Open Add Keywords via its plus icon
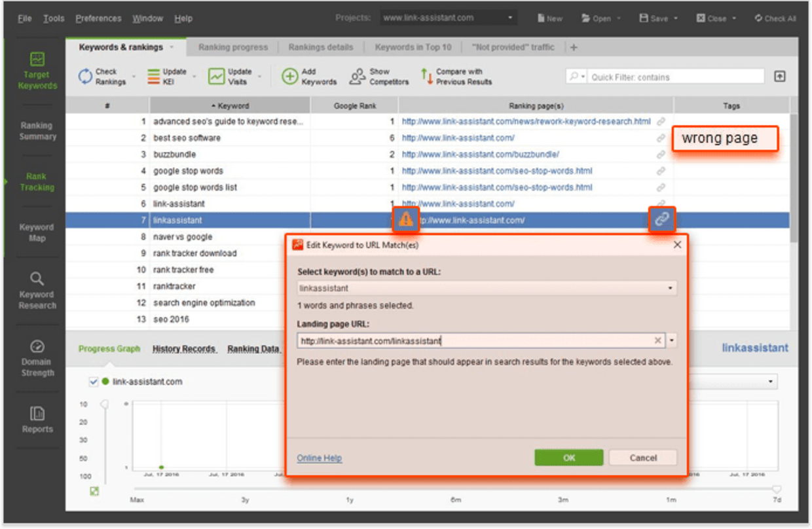This screenshot has height=529, width=812. point(290,75)
